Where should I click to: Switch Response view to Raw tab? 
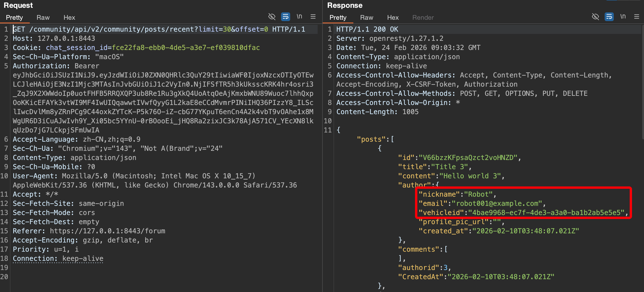tap(366, 17)
